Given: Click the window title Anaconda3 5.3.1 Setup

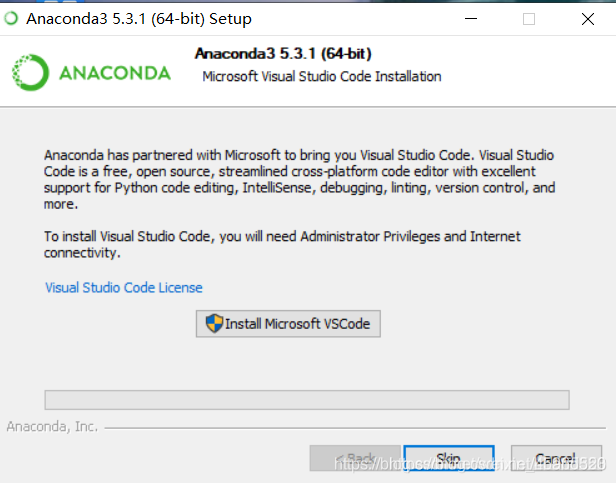Looking at the screenshot, I should (x=139, y=18).
